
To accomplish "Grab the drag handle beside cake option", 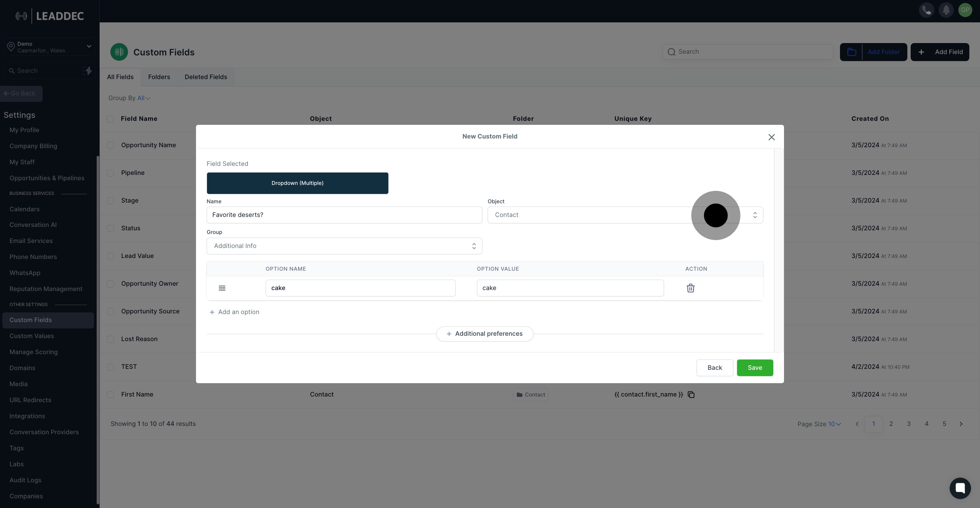I will click(x=222, y=288).
